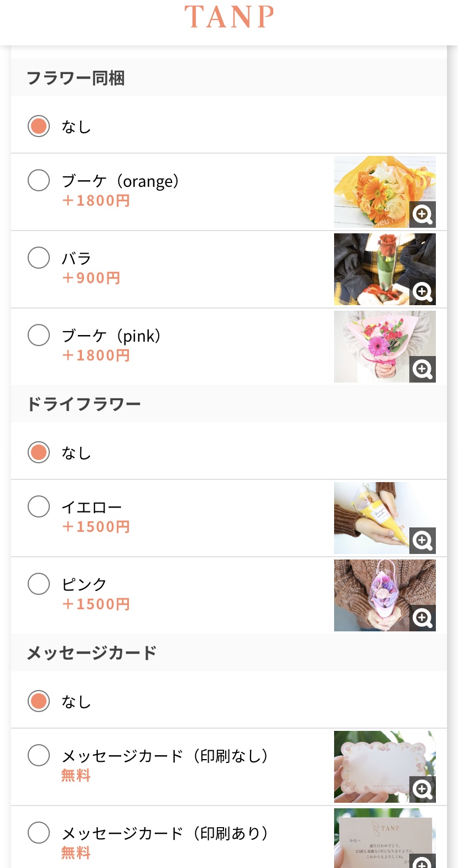This screenshot has width=458, height=868.
Task: Zoom the yellow dried flower photo
Action: tap(423, 541)
